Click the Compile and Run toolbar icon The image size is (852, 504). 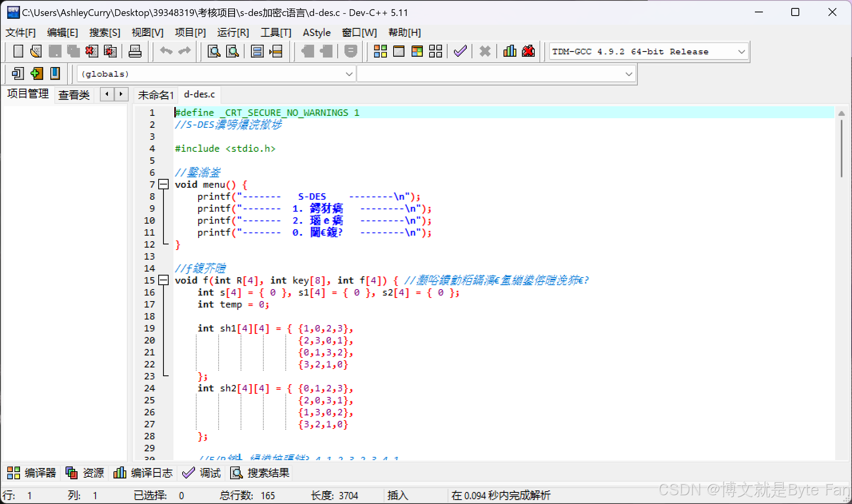coord(417,51)
